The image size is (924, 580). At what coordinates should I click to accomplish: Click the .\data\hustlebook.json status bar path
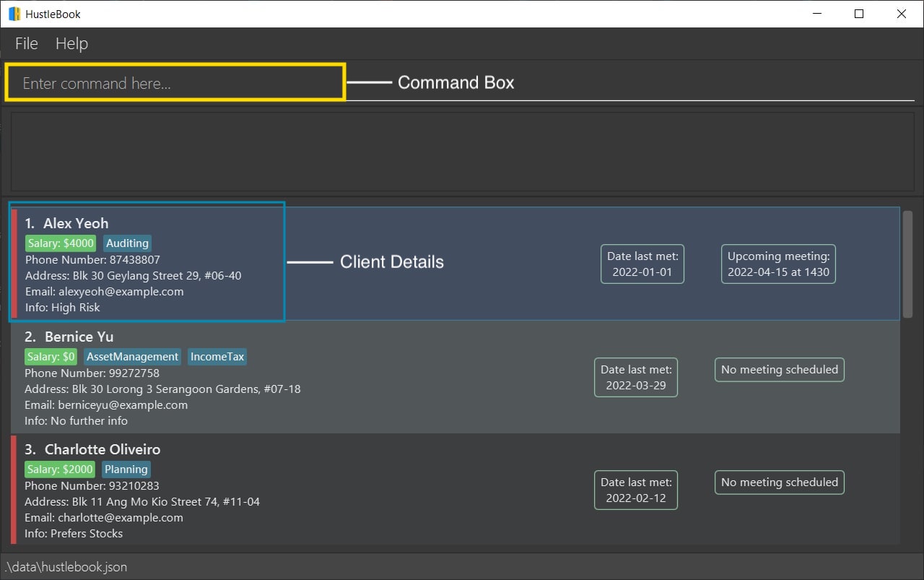click(66, 568)
